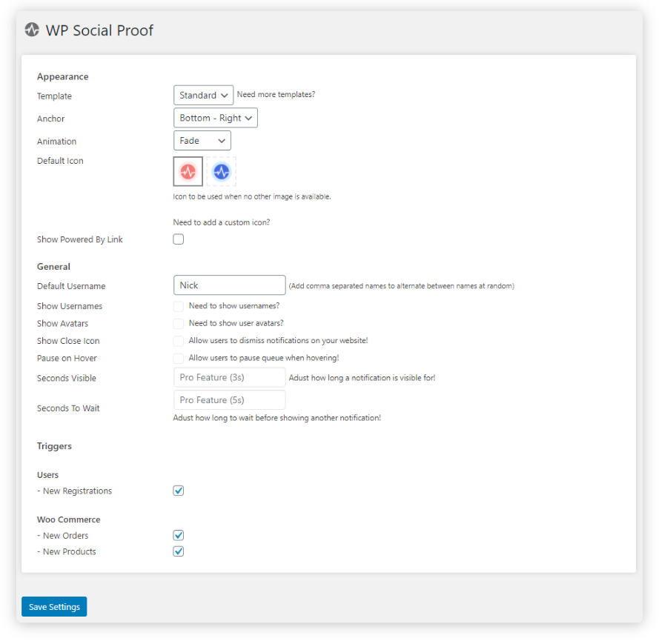Image resolution: width=659 pixels, height=644 pixels.
Task: Click the Seconds Visible Pro Feature field
Action: 229,377
